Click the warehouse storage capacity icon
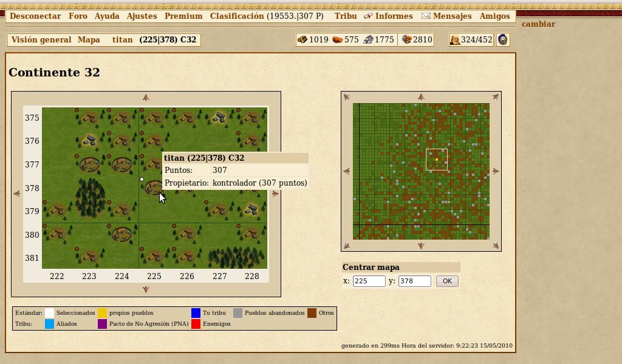Viewport: 622px width, 364px height. point(406,39)
